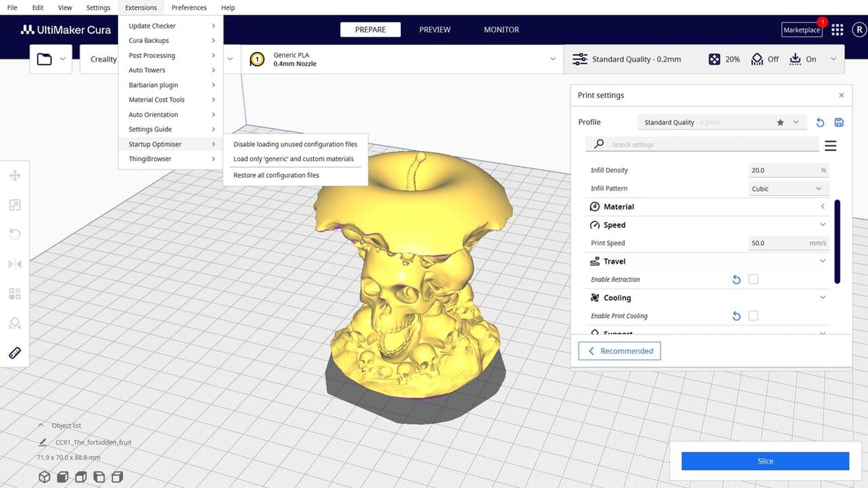
Task: Choose Disable loading unused configuration files
Action: coord(295,145)
